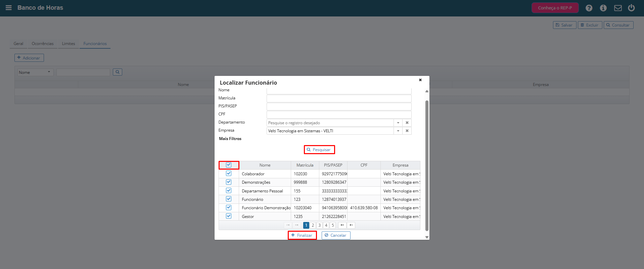Click the Cancelar button

tap(336, 235)
